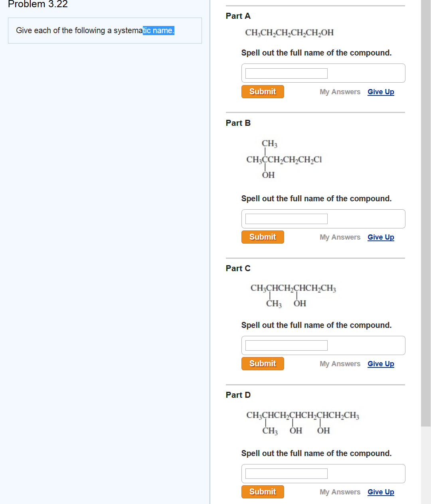Submit the answer for Part A
Viewport: 431px width, 504px height.
[x=263, y=91]
